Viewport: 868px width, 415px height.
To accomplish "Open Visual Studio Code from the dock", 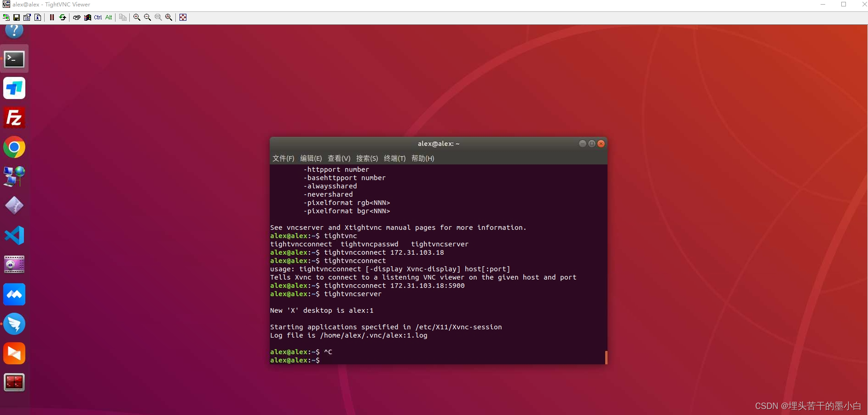I will point(14,235).
